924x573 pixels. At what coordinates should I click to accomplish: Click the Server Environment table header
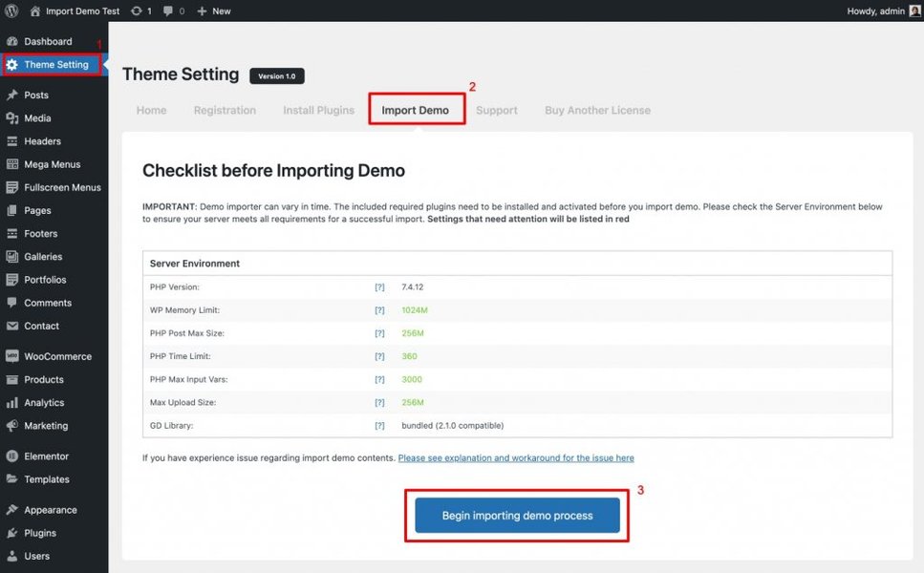[517, 264]
